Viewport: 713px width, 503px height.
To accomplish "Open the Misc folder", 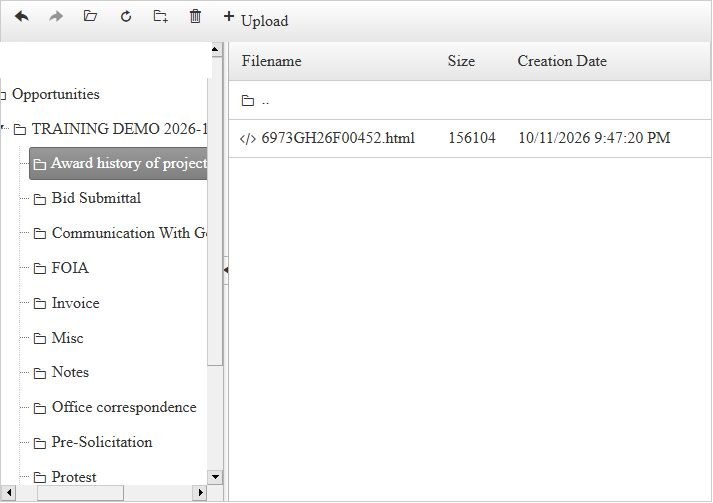I will 67,338.
